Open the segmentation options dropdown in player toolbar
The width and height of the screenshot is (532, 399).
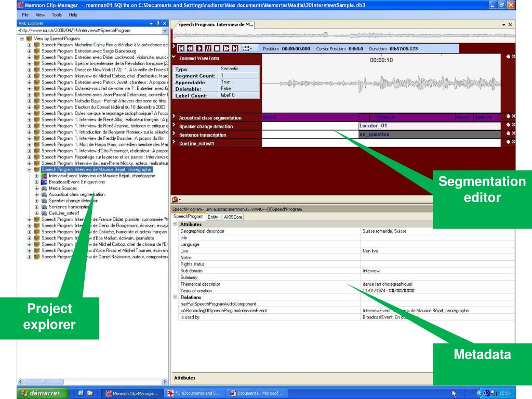point(247,48)
